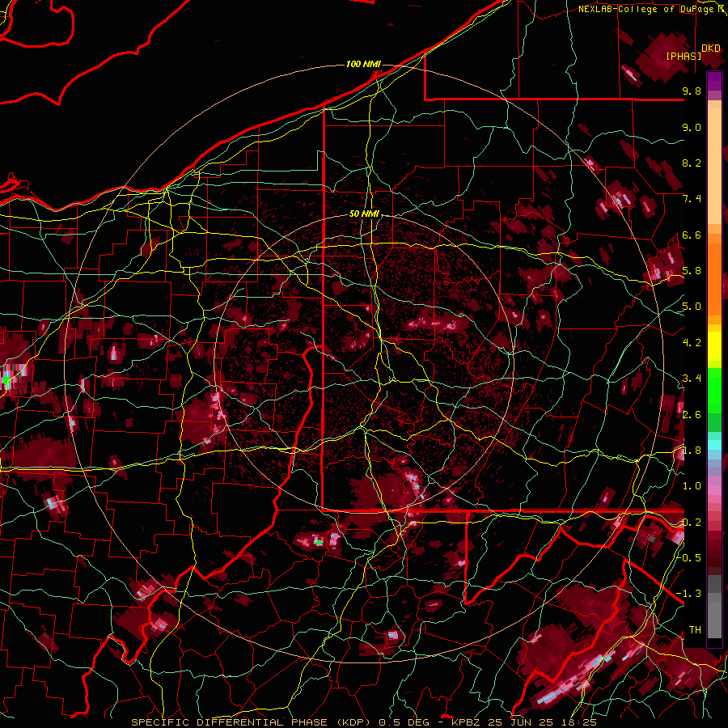This screenshot has width=728, height=728.
Task: Click the 'NEXLAB-College of DuPage' watermark text
Action: (645, 9)
